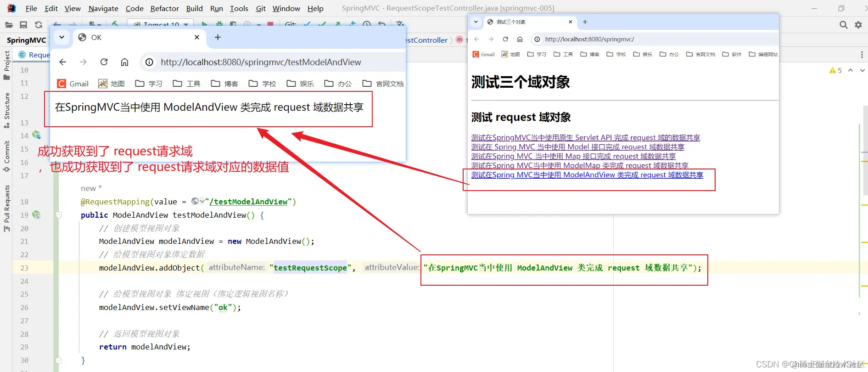Click the Git update project check icon
Image resolution: width=868 pixels, height=372 pixels.
coord(307,24)
